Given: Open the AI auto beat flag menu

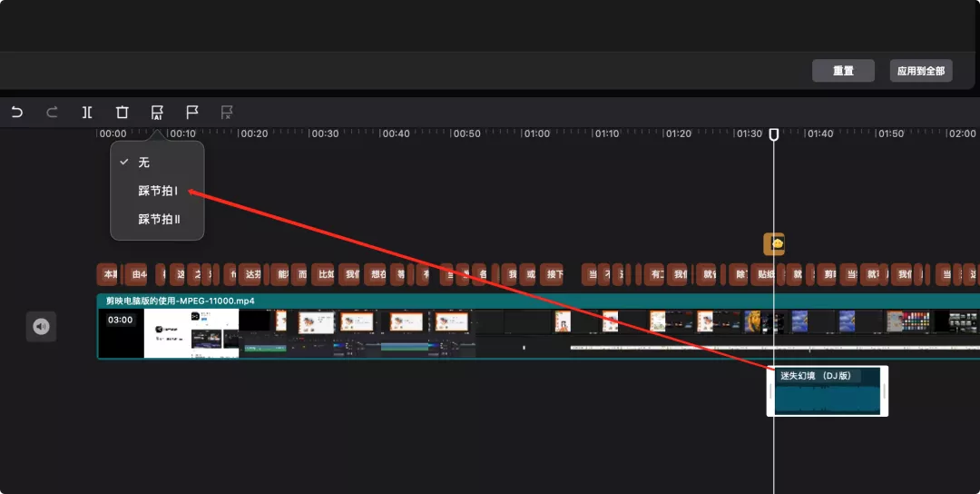Looking at the screenshot, I should 157,113.
